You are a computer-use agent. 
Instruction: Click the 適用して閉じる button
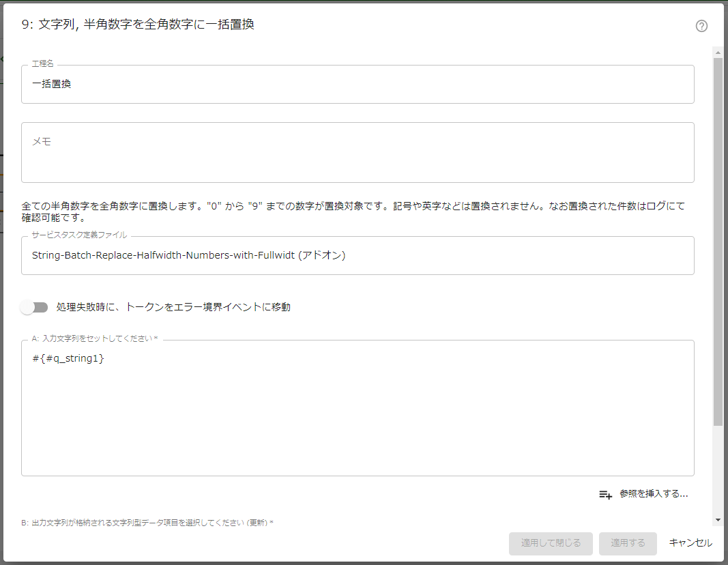coord(551,543)
